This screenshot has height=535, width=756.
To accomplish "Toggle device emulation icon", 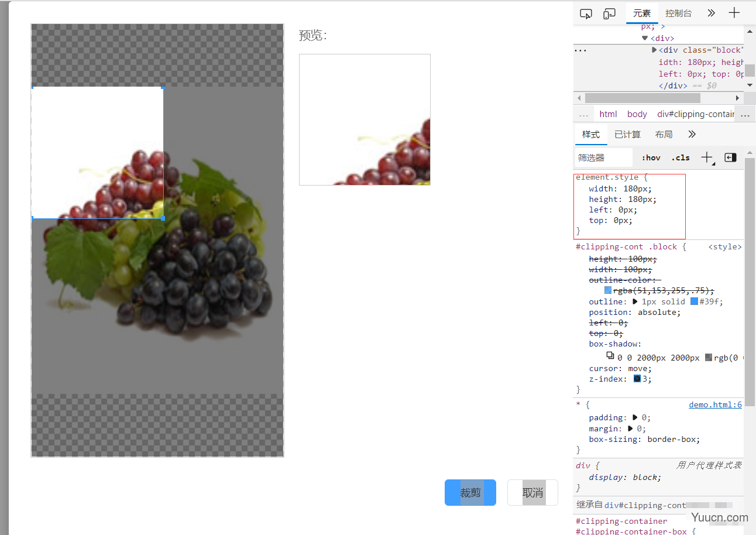I will point(609,13).
